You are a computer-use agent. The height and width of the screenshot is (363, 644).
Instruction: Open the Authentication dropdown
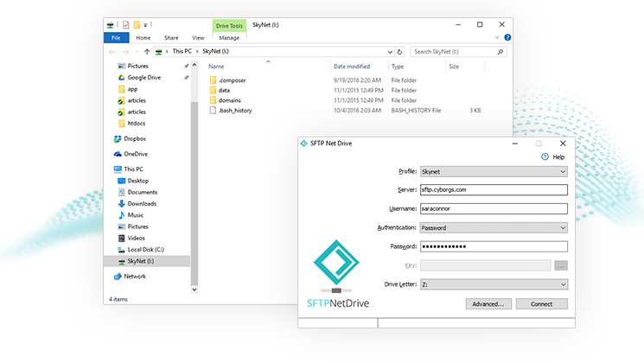[494, 228]
